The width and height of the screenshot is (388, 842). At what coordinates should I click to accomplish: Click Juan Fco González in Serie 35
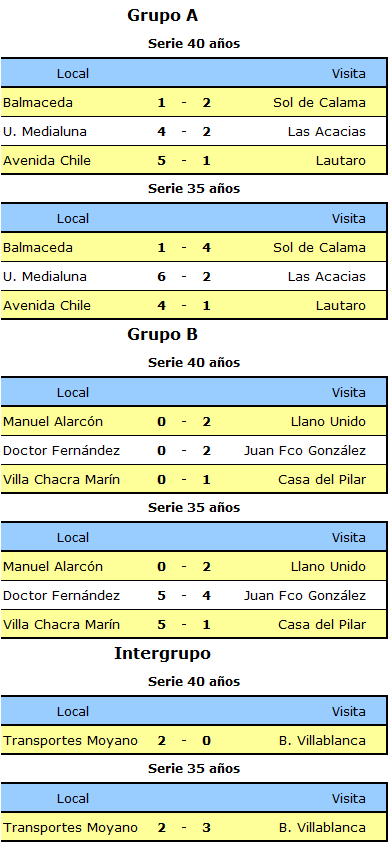pos(305,596)
